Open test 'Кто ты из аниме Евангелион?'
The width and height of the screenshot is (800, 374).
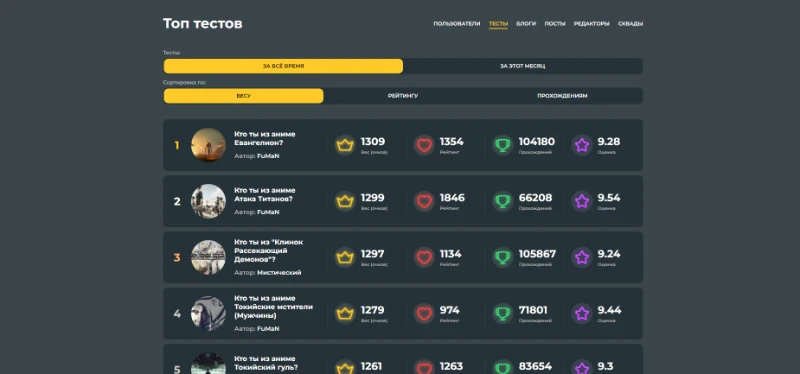[x=265, y=138]
